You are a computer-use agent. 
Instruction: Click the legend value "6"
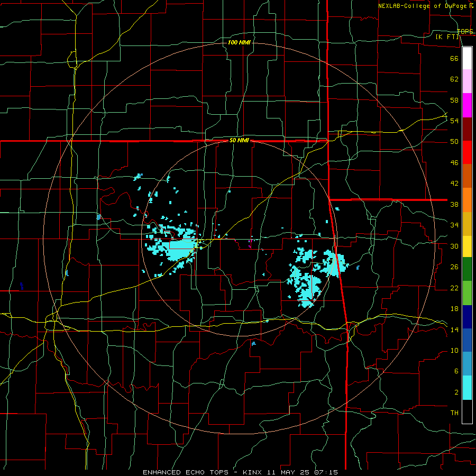[x=456, y=371]
